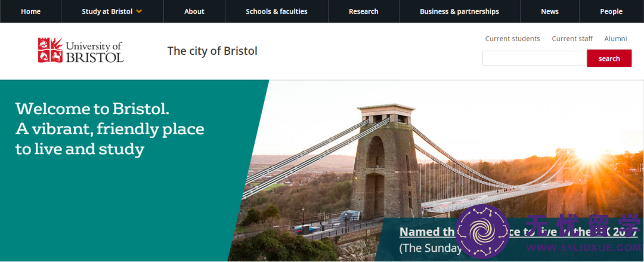Click the University of Bristol logo
Viewport: 644px width, 262px height.
pos(80,50)
